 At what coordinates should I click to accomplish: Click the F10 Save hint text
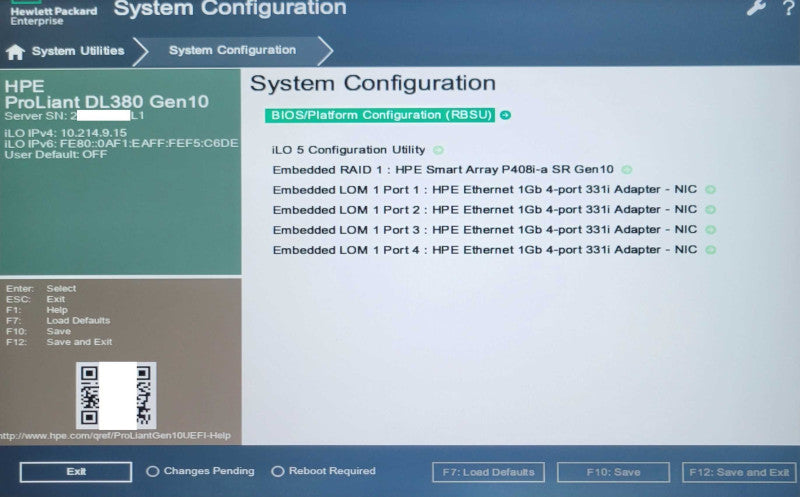click(x=39, y=331)
